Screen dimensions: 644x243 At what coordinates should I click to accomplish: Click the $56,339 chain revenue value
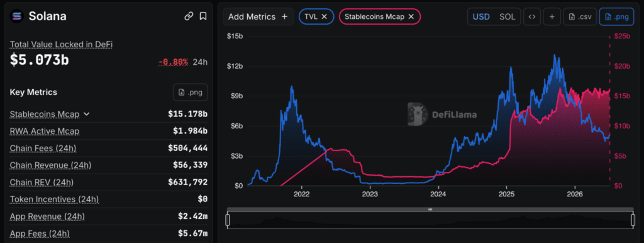190,166
